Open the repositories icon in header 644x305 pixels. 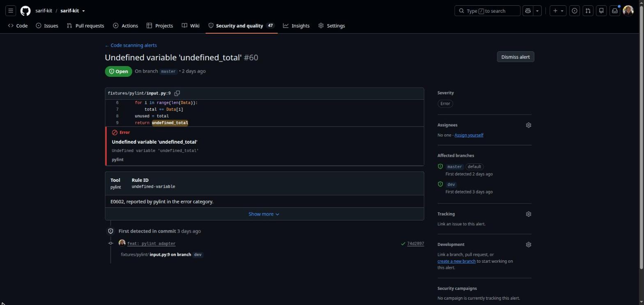601,11
